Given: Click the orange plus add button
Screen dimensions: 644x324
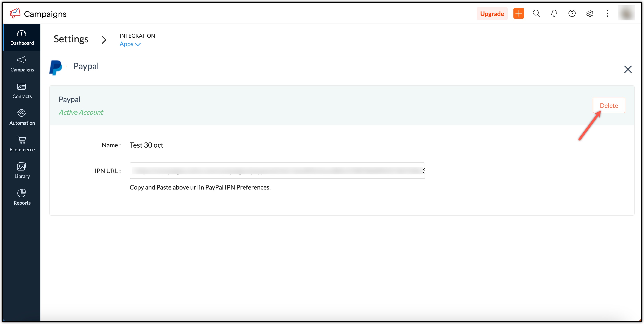Looking at the screenshot, I should coord(519,13).
